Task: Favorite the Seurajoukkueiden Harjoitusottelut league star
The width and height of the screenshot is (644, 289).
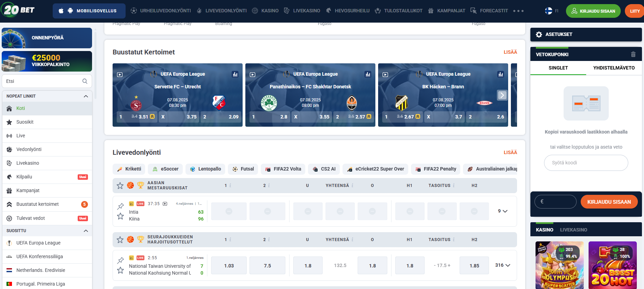Action: tap(120, 240)
